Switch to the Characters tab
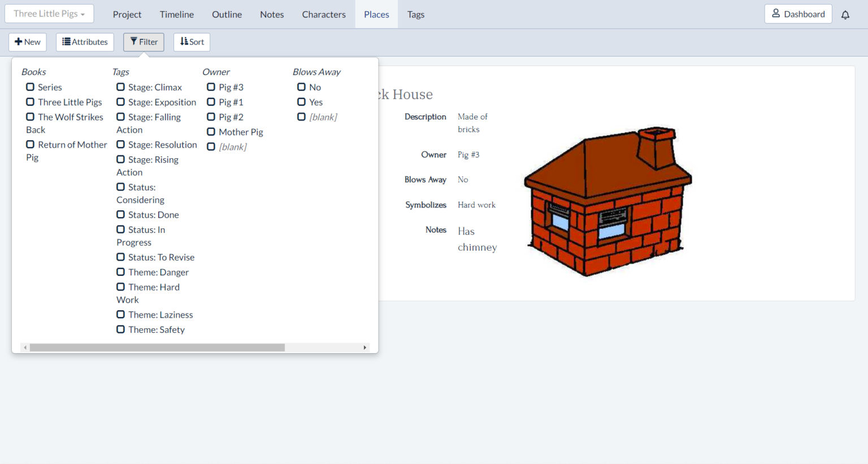The image size is (868, 464). [323, 15]
